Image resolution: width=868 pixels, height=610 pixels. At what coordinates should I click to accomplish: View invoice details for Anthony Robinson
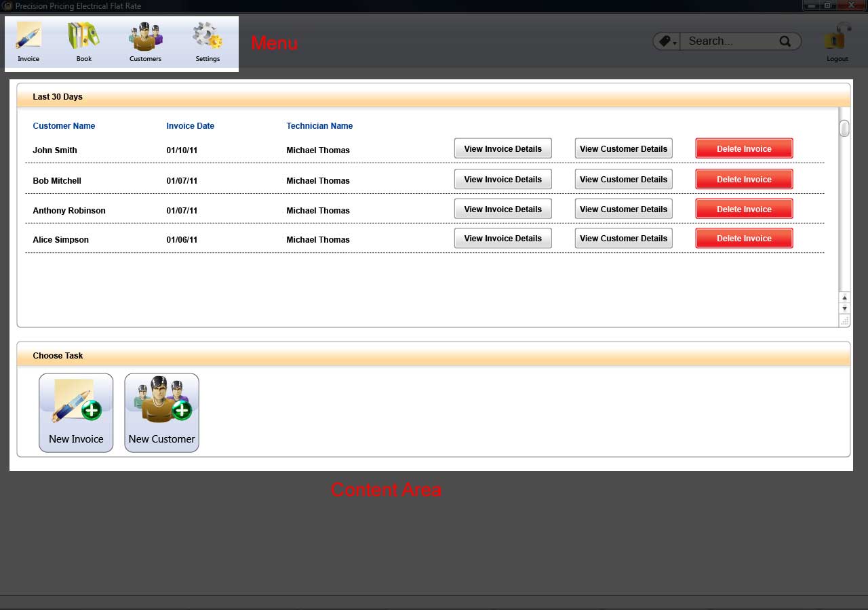503,209
